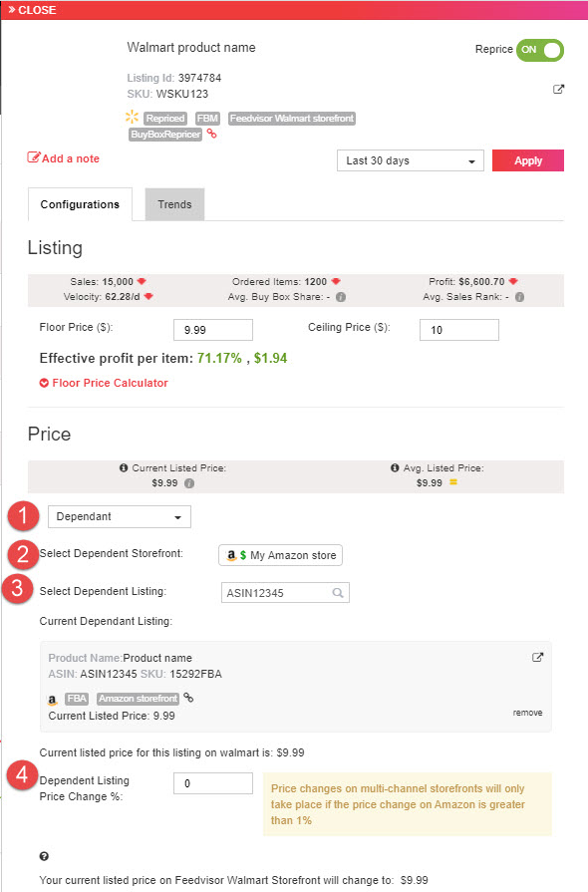Switch to the Trends tab
The width and height of the screenshot is (588, 892).
[174, 204]
